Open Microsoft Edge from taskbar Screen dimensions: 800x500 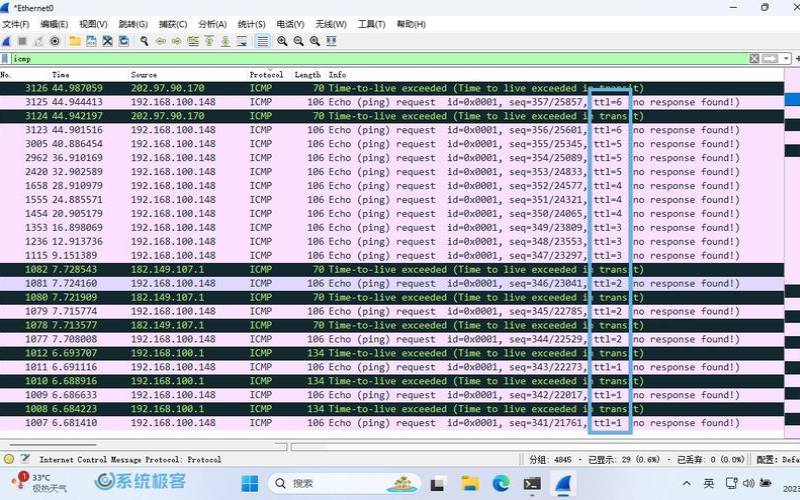[501, 483]
